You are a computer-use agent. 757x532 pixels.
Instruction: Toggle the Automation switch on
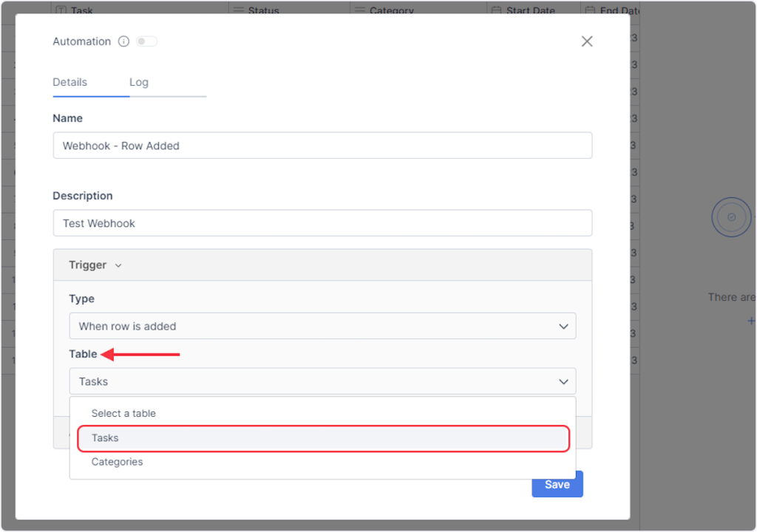146,42
